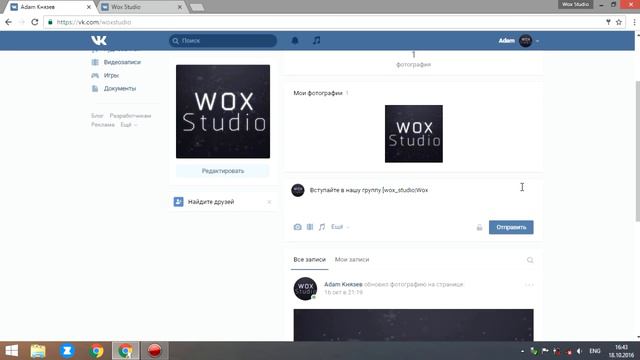Open the Реклама footer link
This screenshot has height=360, width=640.
(103, 124)
